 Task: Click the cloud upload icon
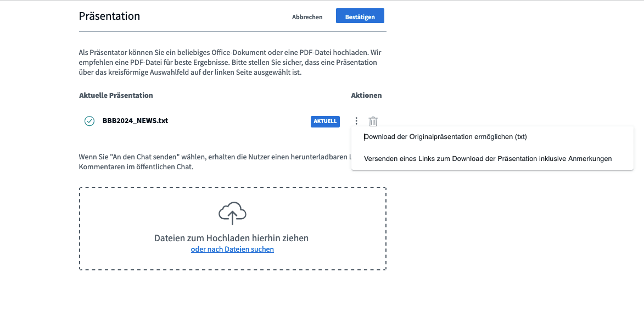click(232, 213)
